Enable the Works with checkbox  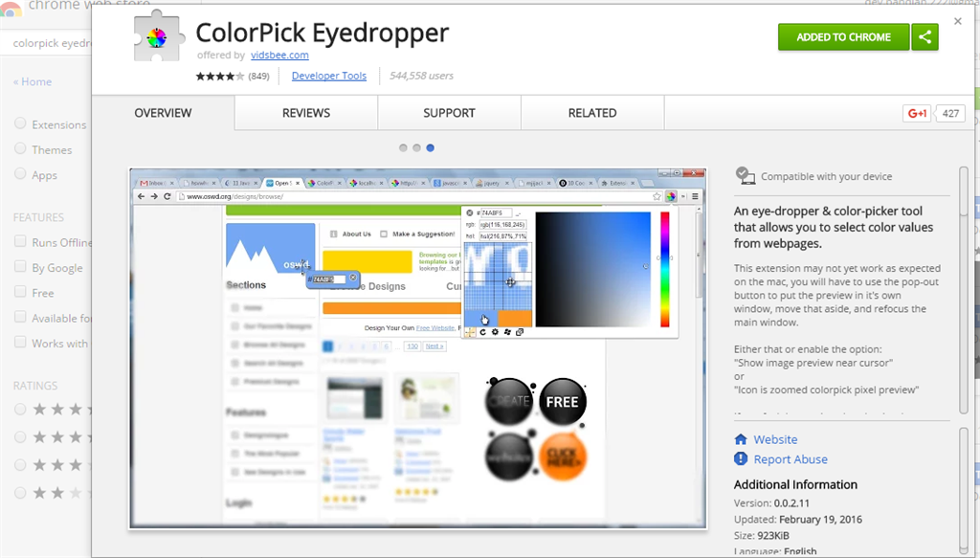point(20,342)
